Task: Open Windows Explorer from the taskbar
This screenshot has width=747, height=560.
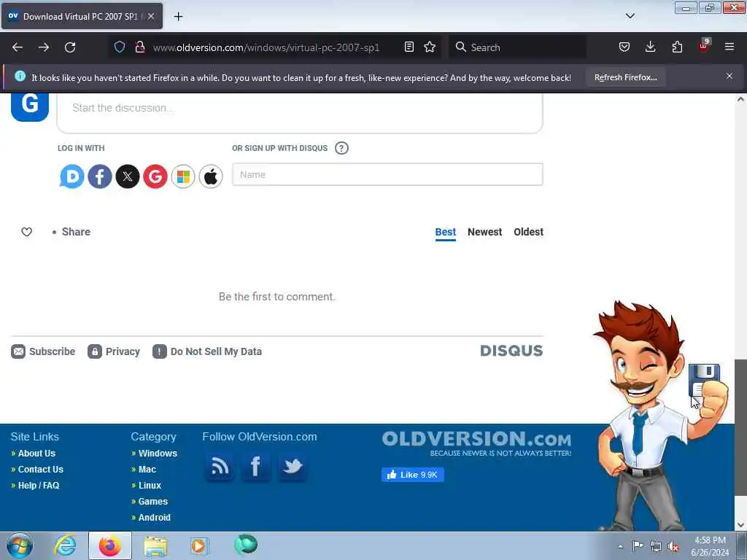Action: (x=155, y=546)
